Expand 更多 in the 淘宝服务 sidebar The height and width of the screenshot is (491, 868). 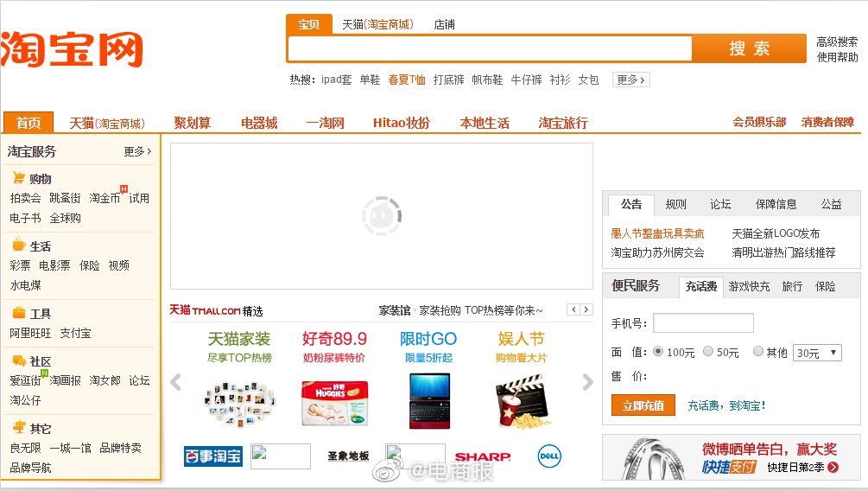[x=137, y=151]
